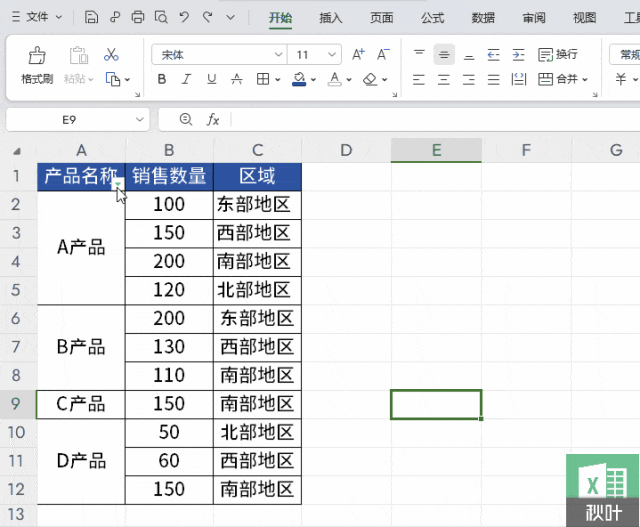
Task: Click the Clear eraser icon
Action: (370, 79)
